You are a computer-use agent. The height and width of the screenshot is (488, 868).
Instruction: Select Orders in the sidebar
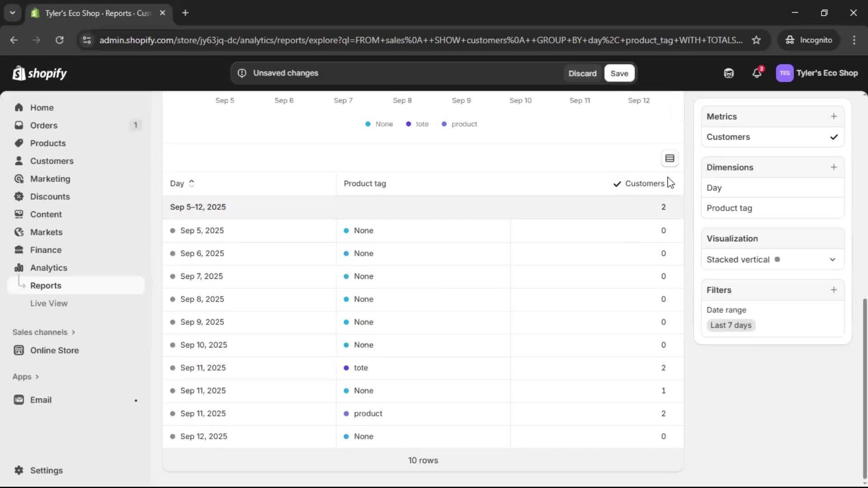tap(43, 125)
